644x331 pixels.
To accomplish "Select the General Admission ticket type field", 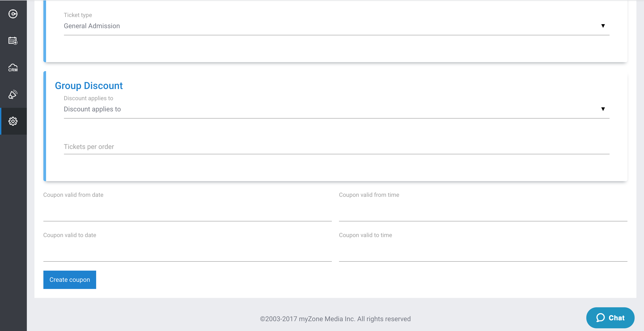I will click(x=337, y=26).
